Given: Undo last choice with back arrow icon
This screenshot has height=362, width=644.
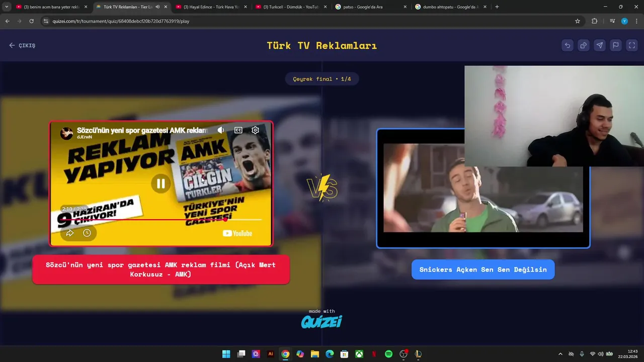Looking at the screenshot, I should pos(568,45).
